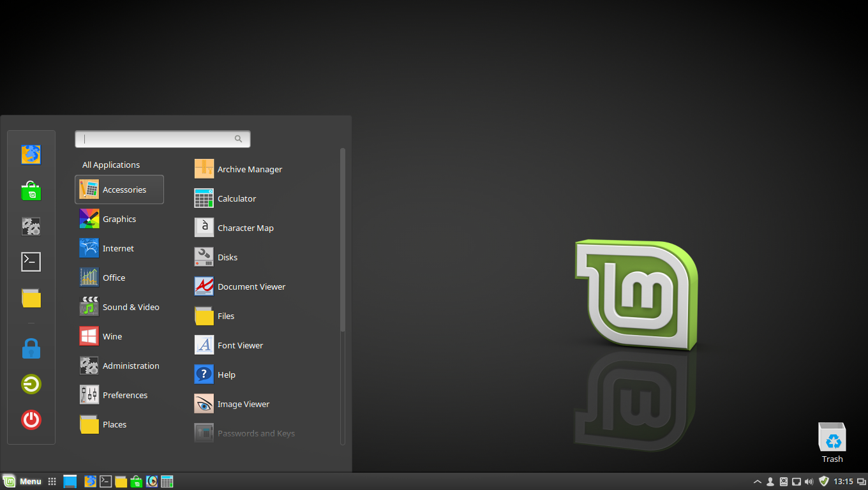Select the Places category
Screen dimensions: 868x490
coord(119,424)
